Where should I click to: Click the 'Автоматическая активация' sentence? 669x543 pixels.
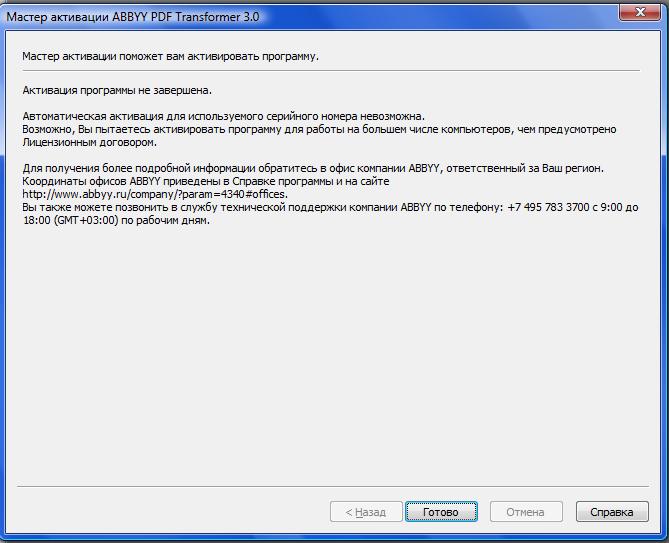coord(224,116)
